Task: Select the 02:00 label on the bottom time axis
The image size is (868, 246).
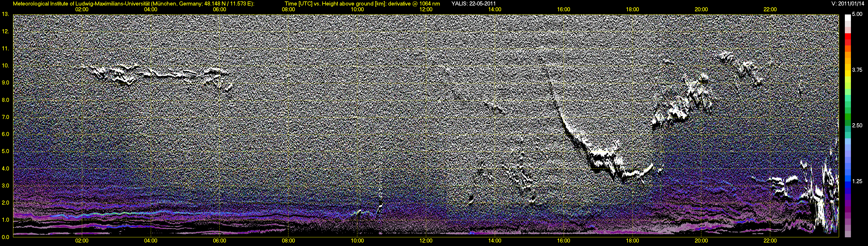Action: (82, 241)
